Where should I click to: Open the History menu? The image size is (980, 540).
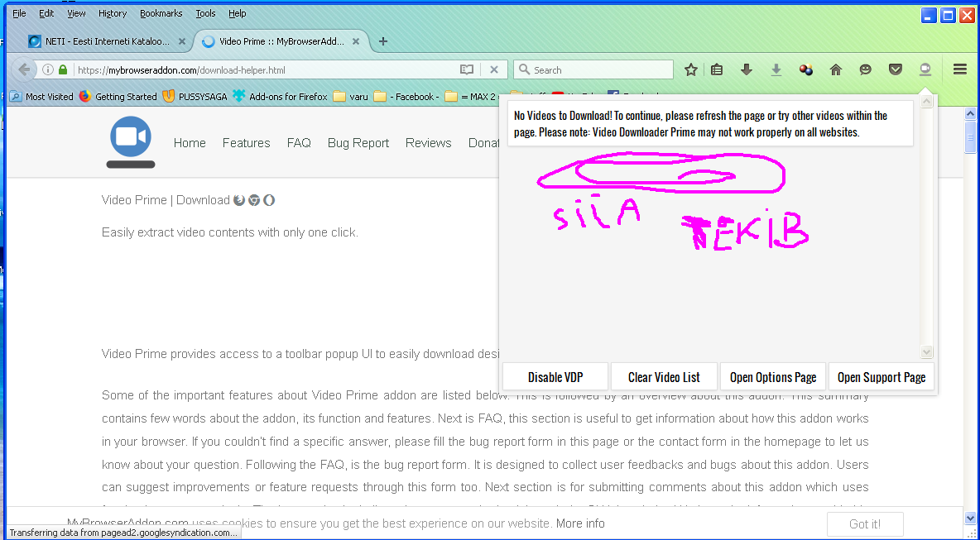click(x=113, y=13)
